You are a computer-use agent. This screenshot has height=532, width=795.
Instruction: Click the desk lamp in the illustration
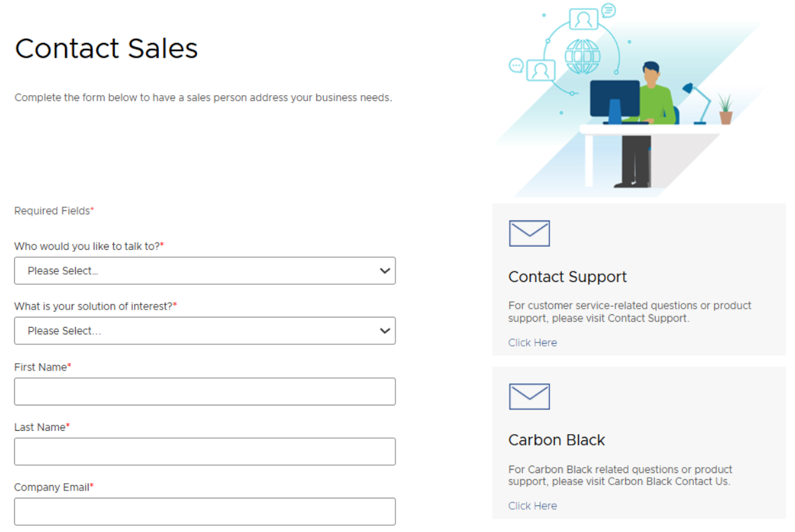click(x=698, y=103)
